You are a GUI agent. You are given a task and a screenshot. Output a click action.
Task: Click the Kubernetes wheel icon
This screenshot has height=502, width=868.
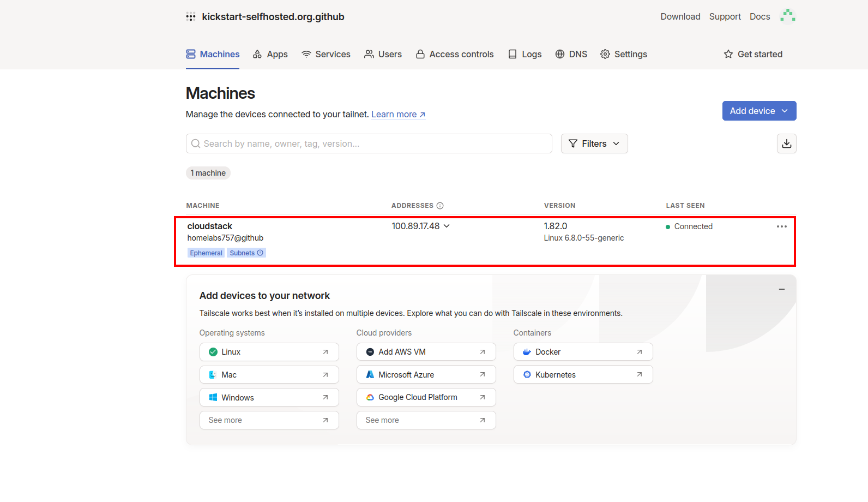coord(527,375)
